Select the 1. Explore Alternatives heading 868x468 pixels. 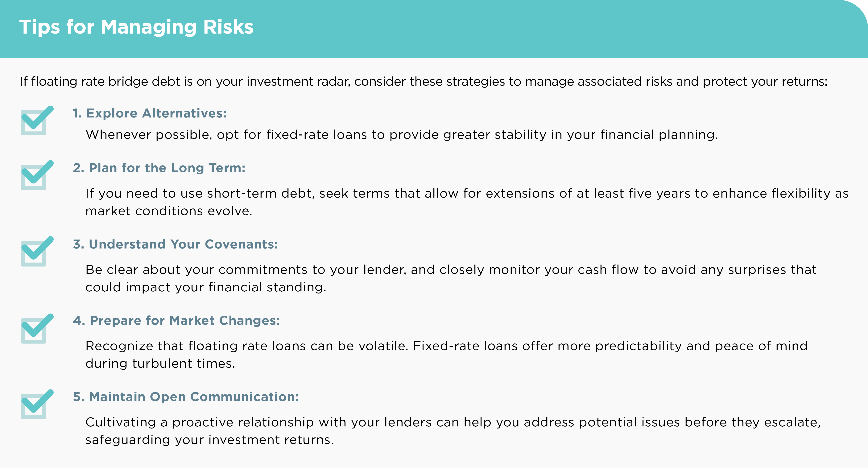pos(150,113)
